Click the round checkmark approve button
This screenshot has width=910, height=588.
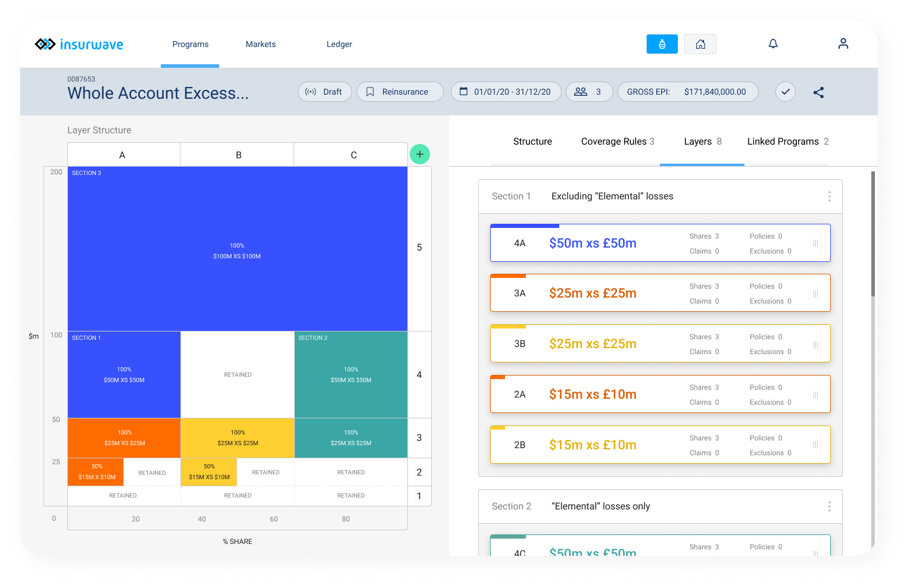coord(786,92)
